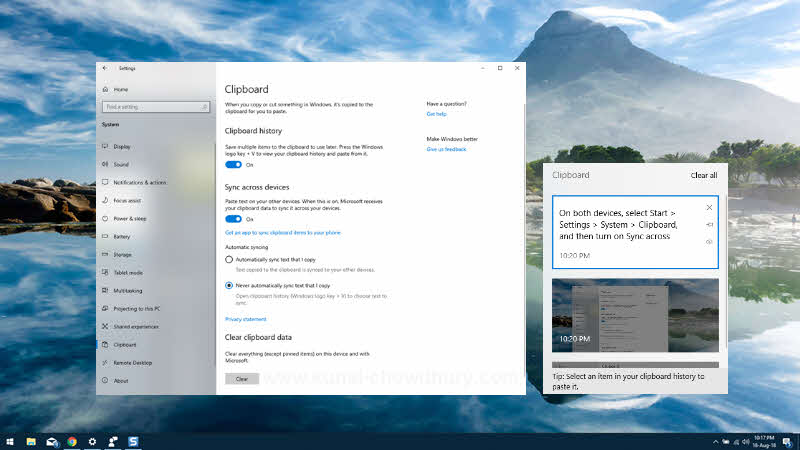800x450 pixels.
Task: Open Google Chrome from the taskbar
Action: coord(72,441)
